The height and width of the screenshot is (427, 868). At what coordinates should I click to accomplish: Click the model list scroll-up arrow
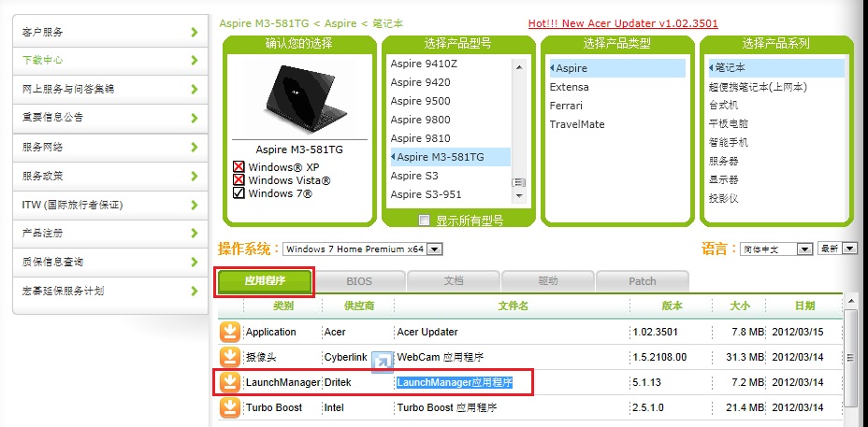click(x=519, y=67)
